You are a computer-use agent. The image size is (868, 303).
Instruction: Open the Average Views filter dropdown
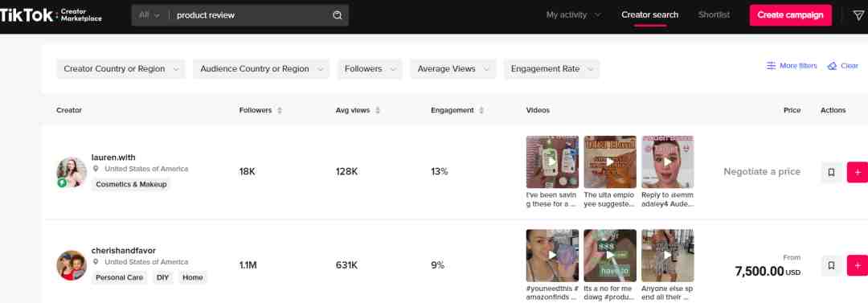pyautogui.click(x=452, y=69)
